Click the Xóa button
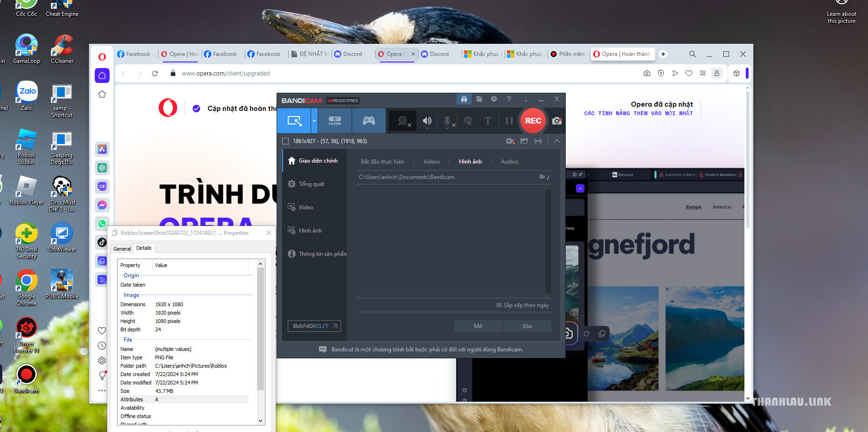868x432 pixels. click(x=527, y=326)
